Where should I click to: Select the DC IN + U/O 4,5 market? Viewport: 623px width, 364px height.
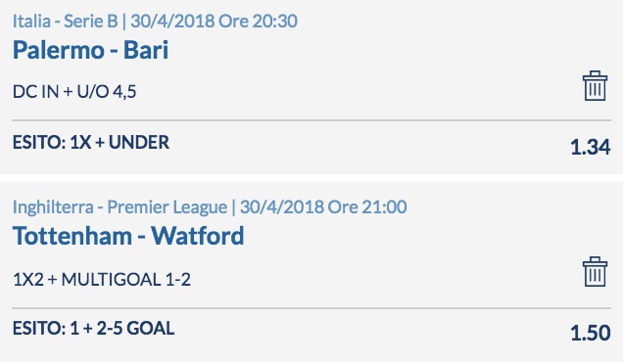point(74,92)
